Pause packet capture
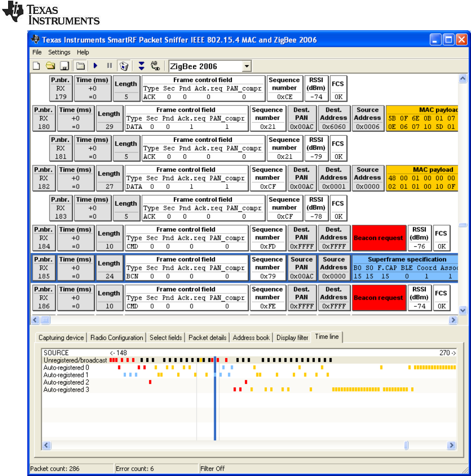 110,66
